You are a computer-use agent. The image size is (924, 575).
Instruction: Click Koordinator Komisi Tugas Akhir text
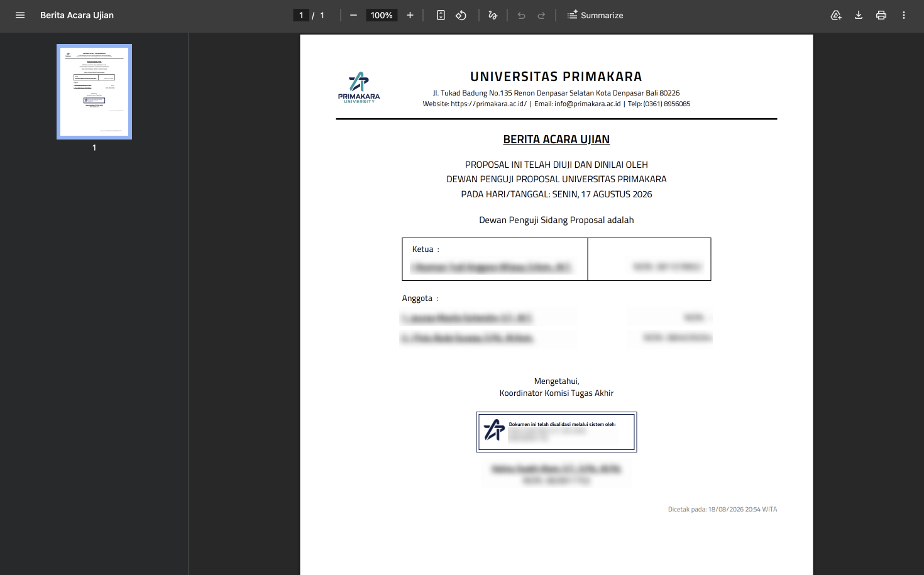pos(556,393)
